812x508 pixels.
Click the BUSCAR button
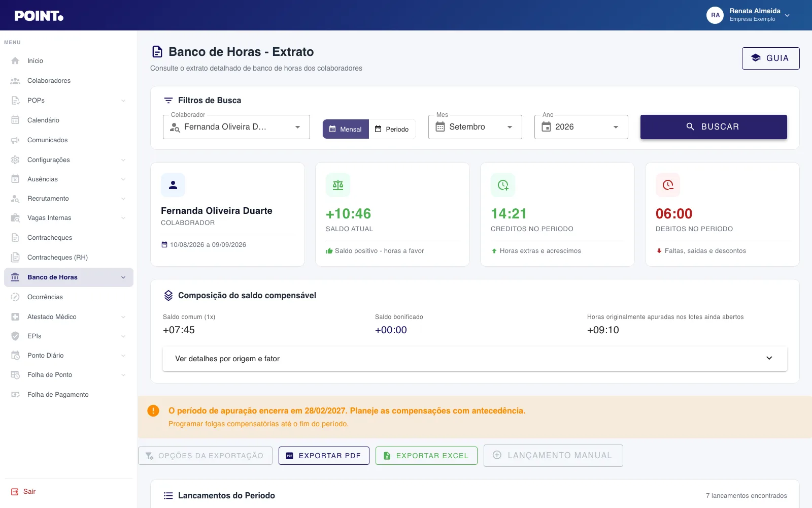(714, 127)
